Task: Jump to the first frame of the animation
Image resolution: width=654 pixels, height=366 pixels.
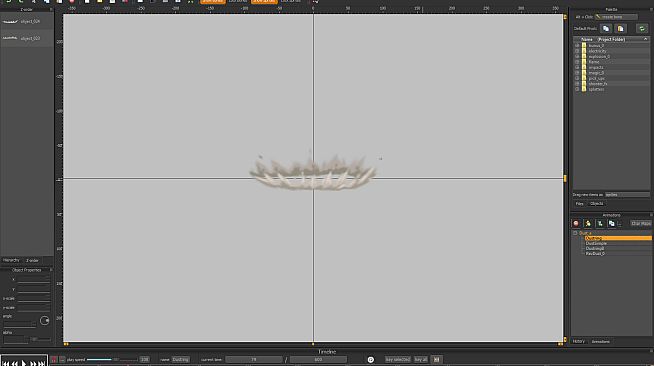Action: pyautogui.click(x=6, y=363)
